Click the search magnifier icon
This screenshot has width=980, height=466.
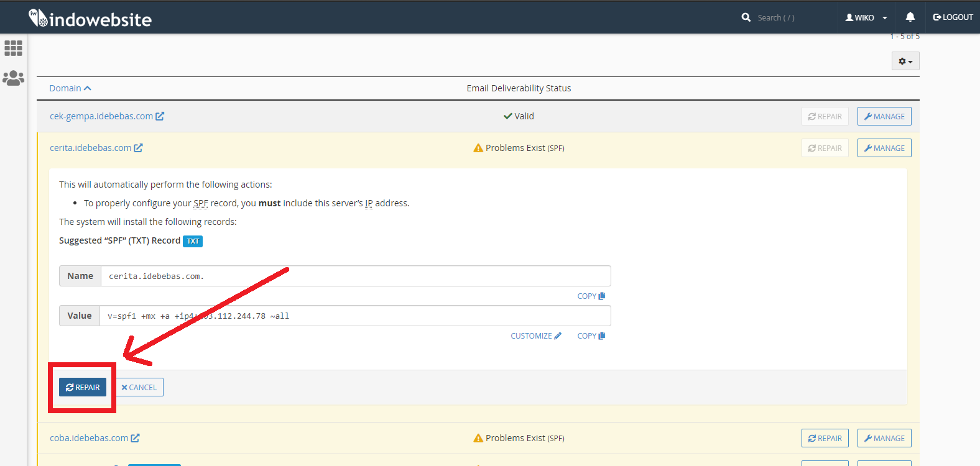(x=746, y=17)
